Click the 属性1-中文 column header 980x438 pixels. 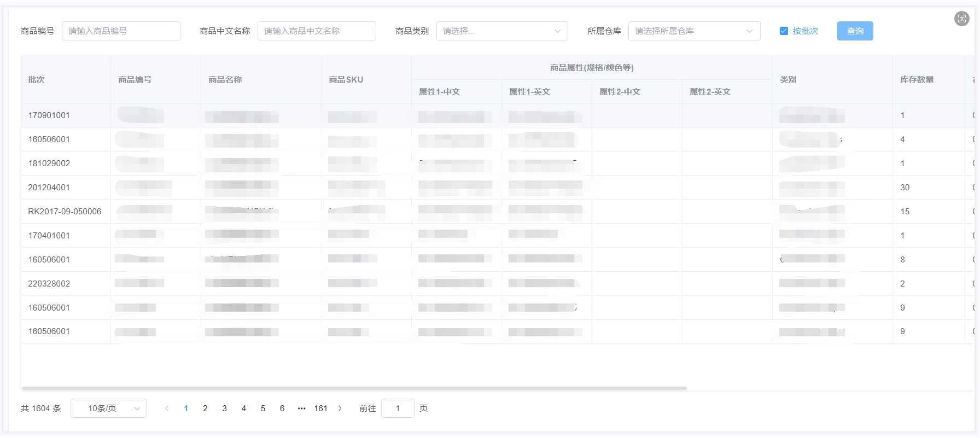click(457, 92)
